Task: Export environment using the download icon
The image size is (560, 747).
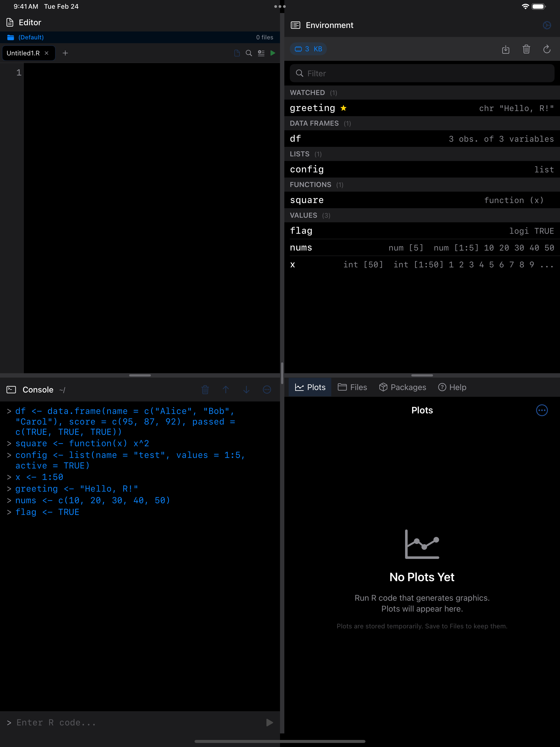Action: coord(506,49)
